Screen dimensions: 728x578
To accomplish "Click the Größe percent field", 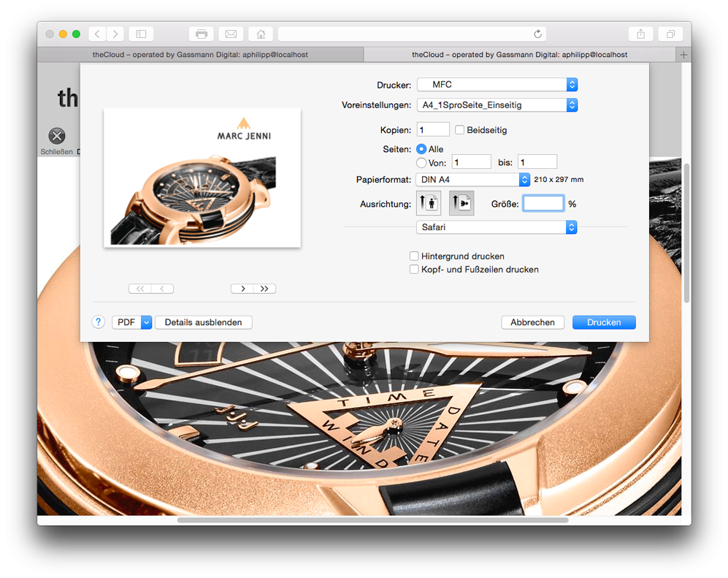I will [543, 204].
